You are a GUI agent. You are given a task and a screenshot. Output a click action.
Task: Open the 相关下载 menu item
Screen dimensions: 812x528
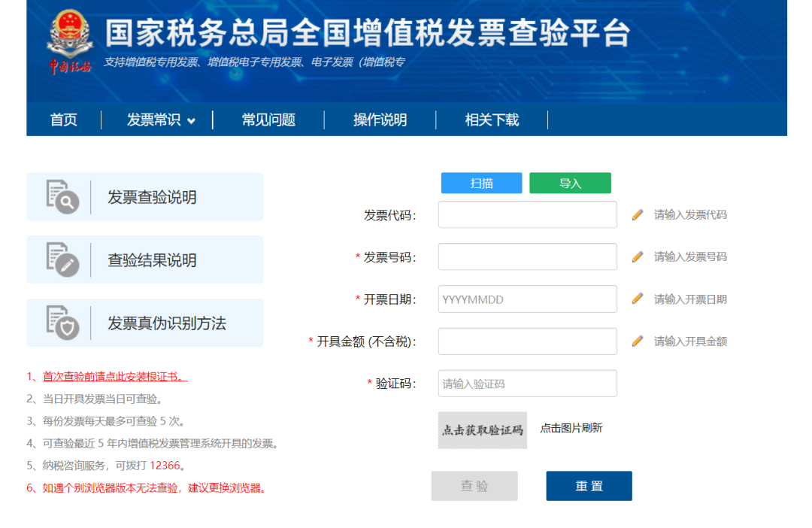(x=492, y=120)
